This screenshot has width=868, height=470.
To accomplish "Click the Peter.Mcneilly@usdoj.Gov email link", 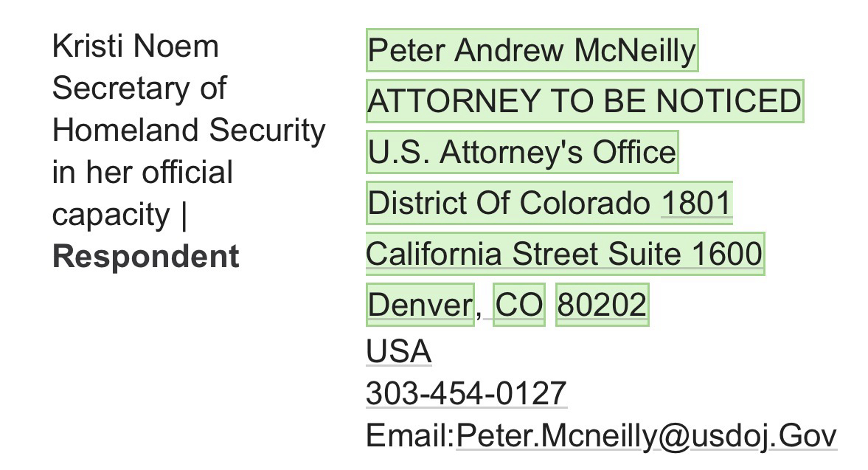I will coord(646,435).
